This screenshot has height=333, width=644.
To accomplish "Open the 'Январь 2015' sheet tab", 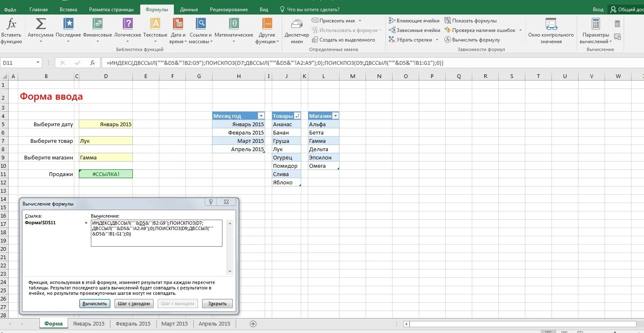I will (89, 324).
